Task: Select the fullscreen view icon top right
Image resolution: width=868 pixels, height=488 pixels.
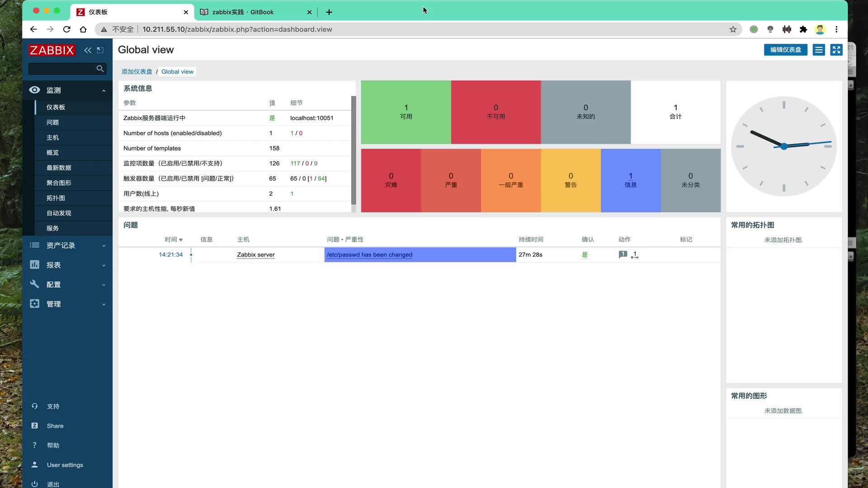Action: 835,49
